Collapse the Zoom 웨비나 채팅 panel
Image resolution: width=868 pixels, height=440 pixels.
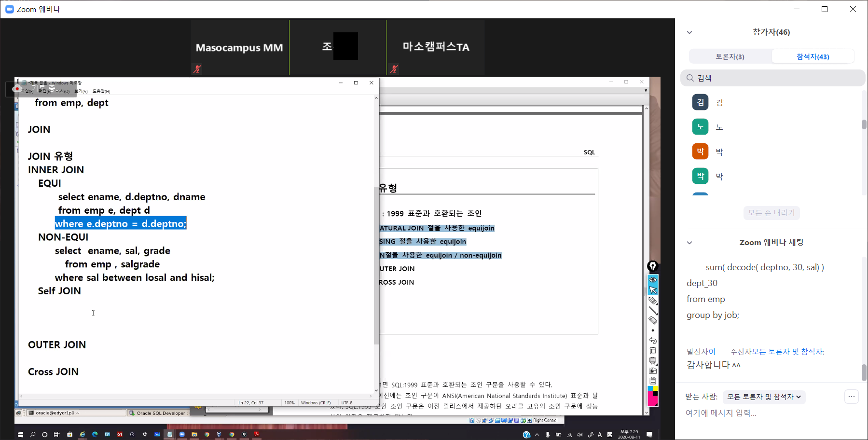[x=689, y=243]
